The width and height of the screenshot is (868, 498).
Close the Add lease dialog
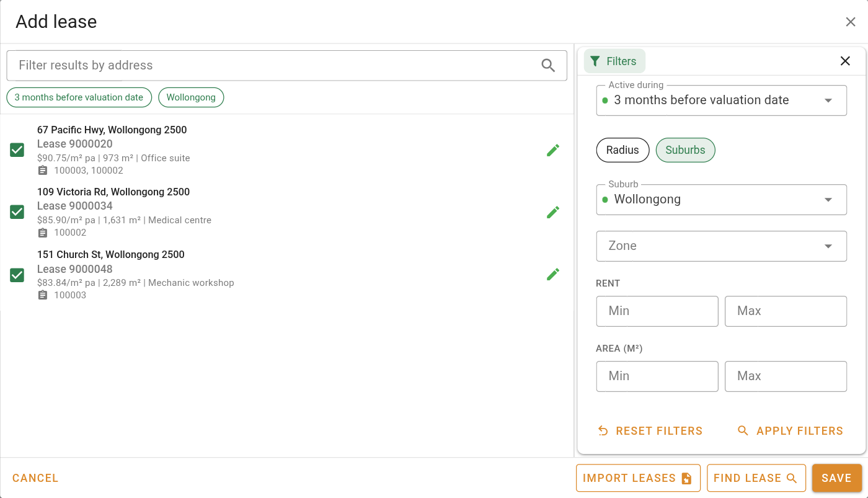pos(851,22)
